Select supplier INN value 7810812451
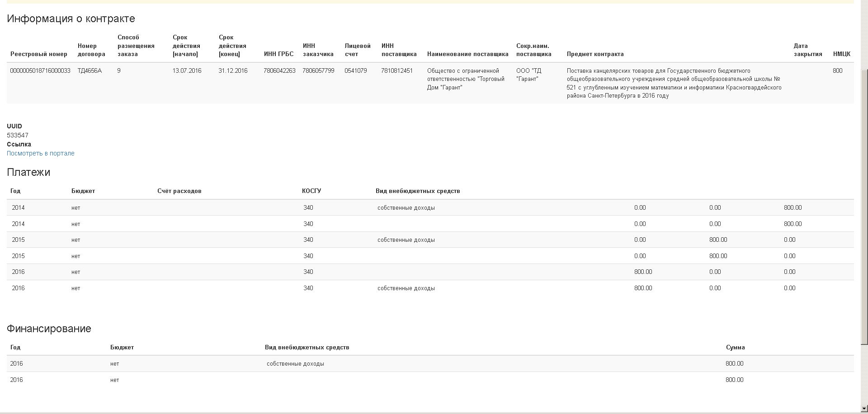The image size is (868, 414). (396, 71)
